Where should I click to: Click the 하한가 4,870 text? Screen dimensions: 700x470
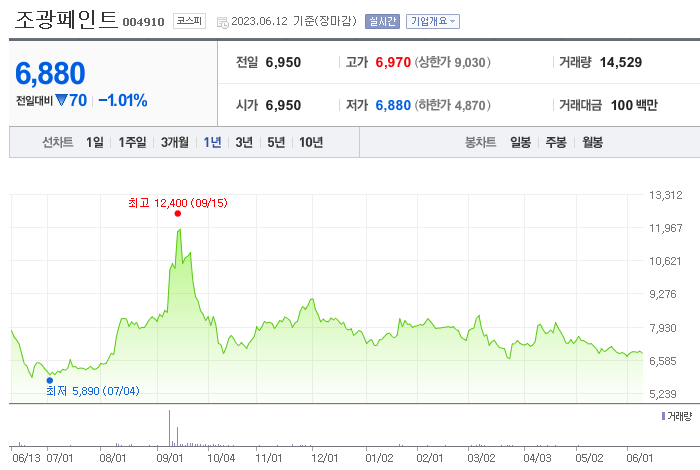[x=453, y=105]
